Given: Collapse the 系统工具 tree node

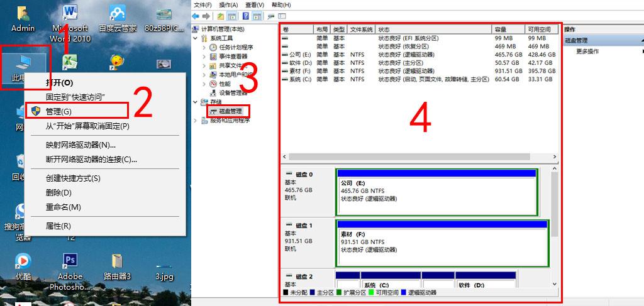Looking at the screenshot, I should (x=195, y=38).
